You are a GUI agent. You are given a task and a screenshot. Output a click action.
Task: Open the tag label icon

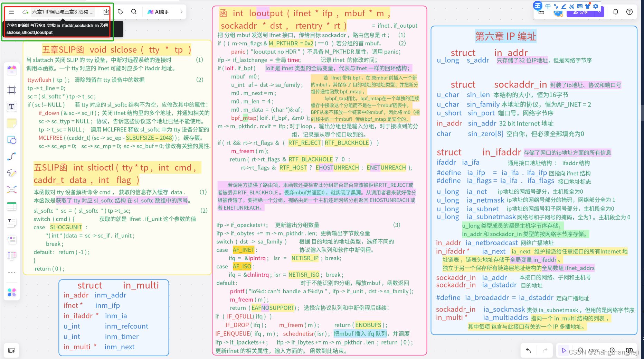[120, 12]
